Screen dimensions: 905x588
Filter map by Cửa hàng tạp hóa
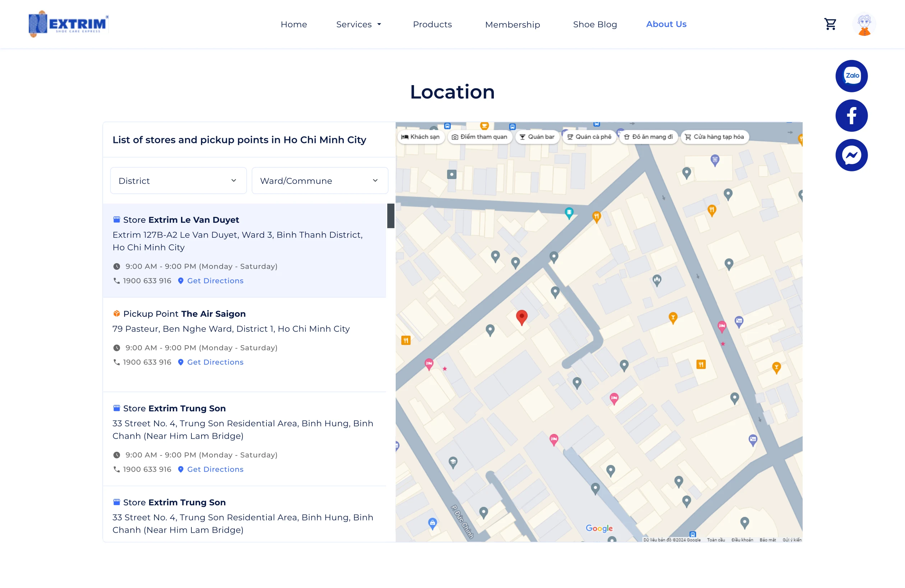click(x=715, y=137)
